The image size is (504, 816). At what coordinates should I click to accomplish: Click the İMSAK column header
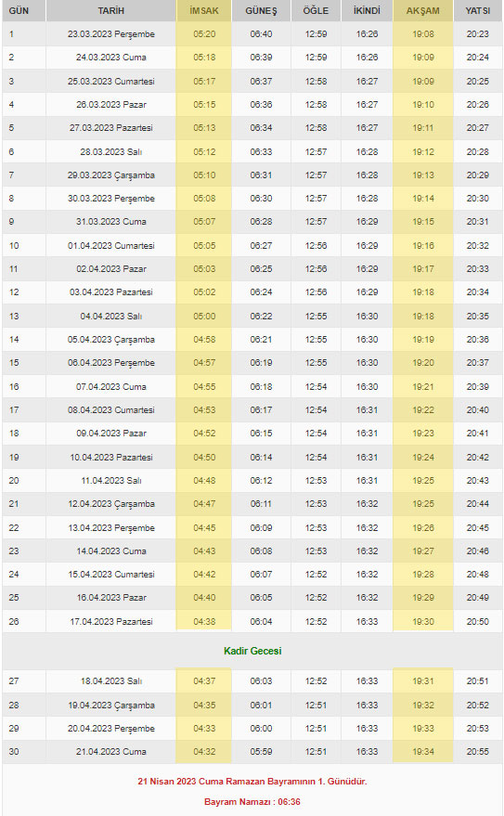click(204, 10)
